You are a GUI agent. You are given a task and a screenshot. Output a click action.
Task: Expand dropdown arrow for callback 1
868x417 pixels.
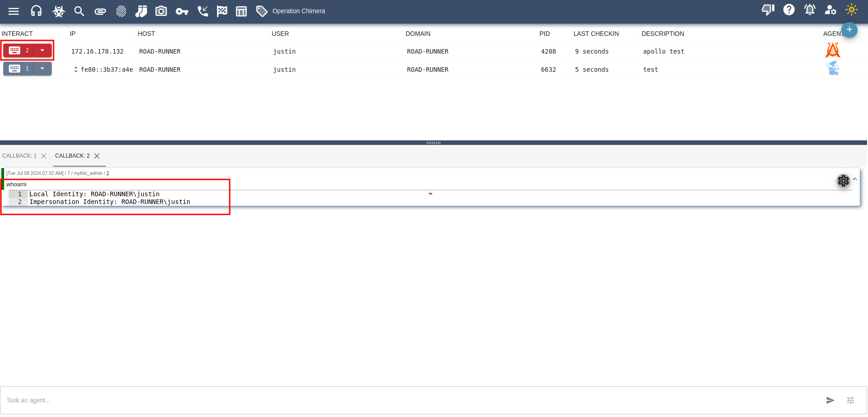coord(42,69)
